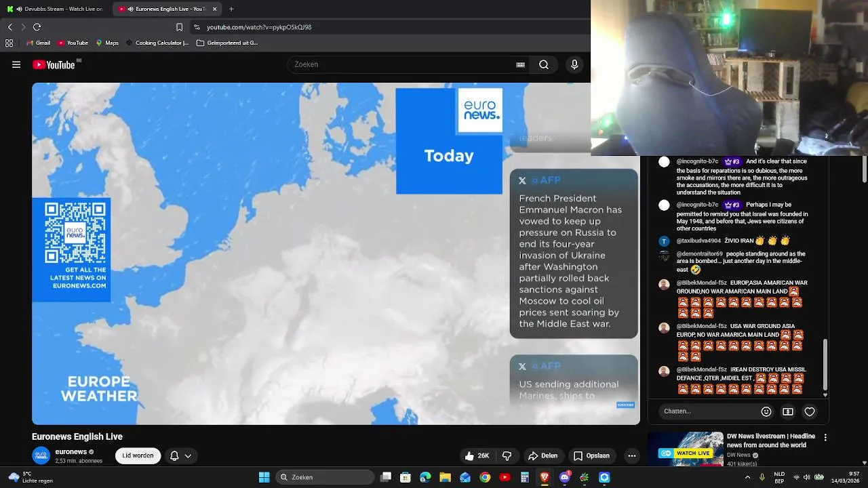Dislike the video with thumbs down

[507, 456]
